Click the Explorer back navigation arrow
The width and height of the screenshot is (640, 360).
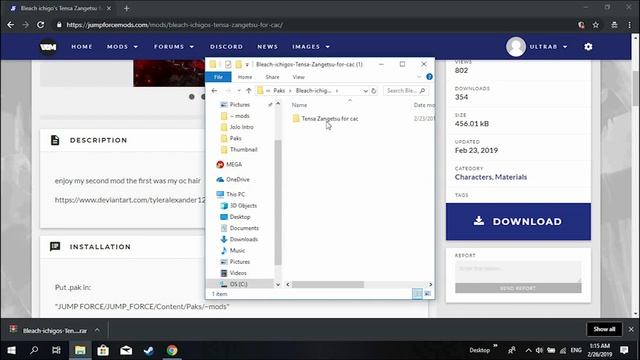click(x=214, y=91)
